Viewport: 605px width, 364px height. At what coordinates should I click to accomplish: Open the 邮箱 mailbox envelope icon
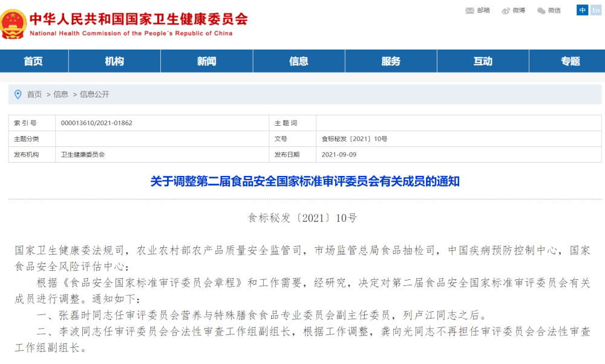[x=469, y=10]
